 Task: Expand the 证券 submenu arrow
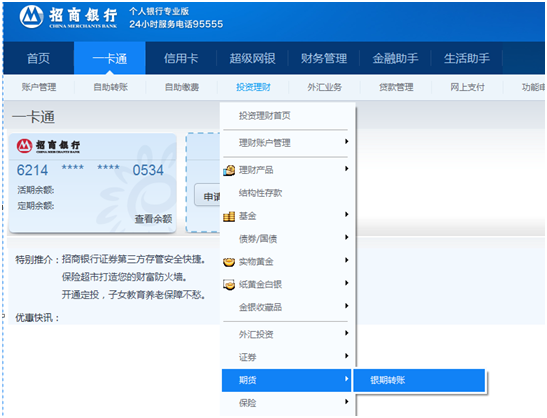(x=346, y=356)
